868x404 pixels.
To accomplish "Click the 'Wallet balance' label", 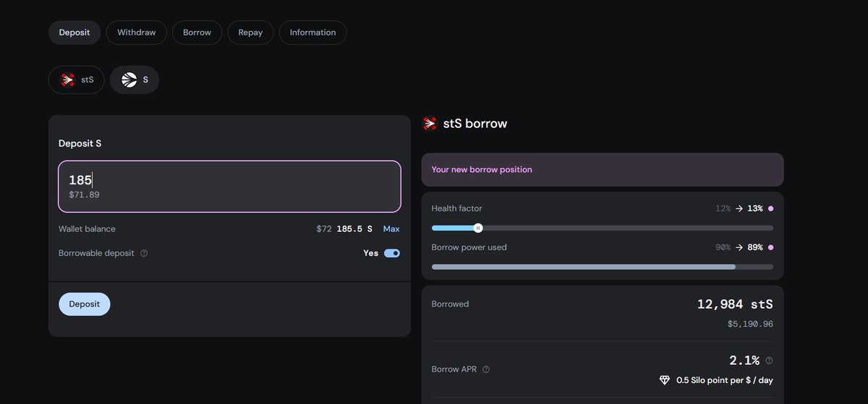I will click(x=87, y=229).
